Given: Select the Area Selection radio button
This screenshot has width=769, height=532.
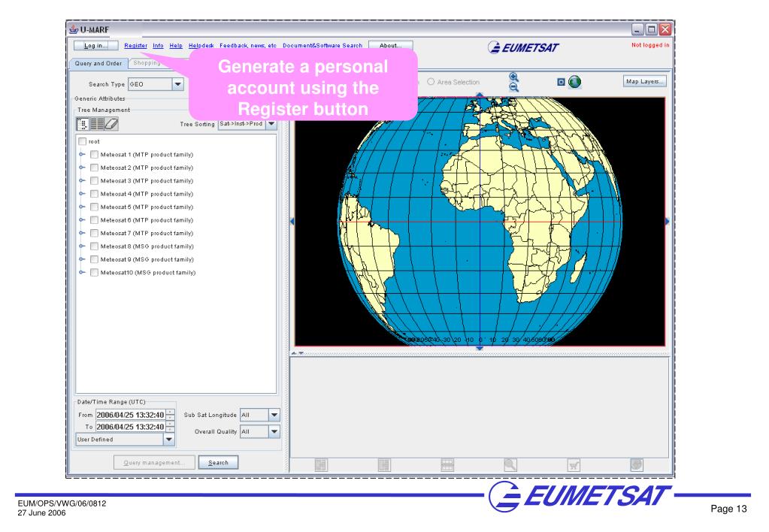Looking at the screenshot, I should click(431, 81).
